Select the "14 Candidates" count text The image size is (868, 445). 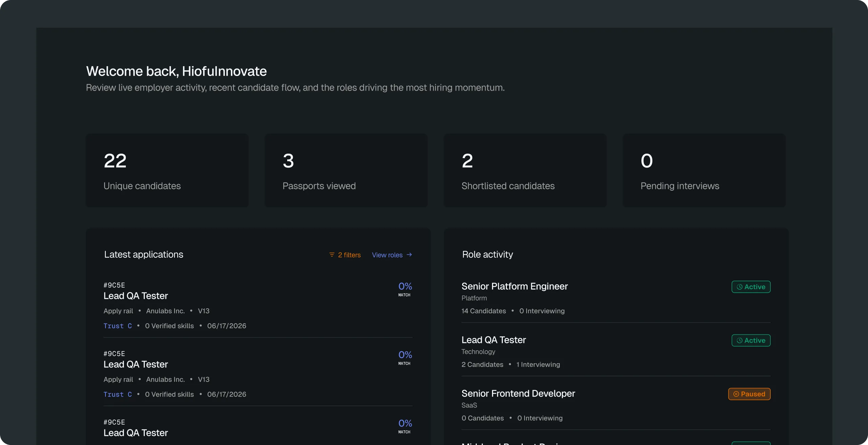484,311
